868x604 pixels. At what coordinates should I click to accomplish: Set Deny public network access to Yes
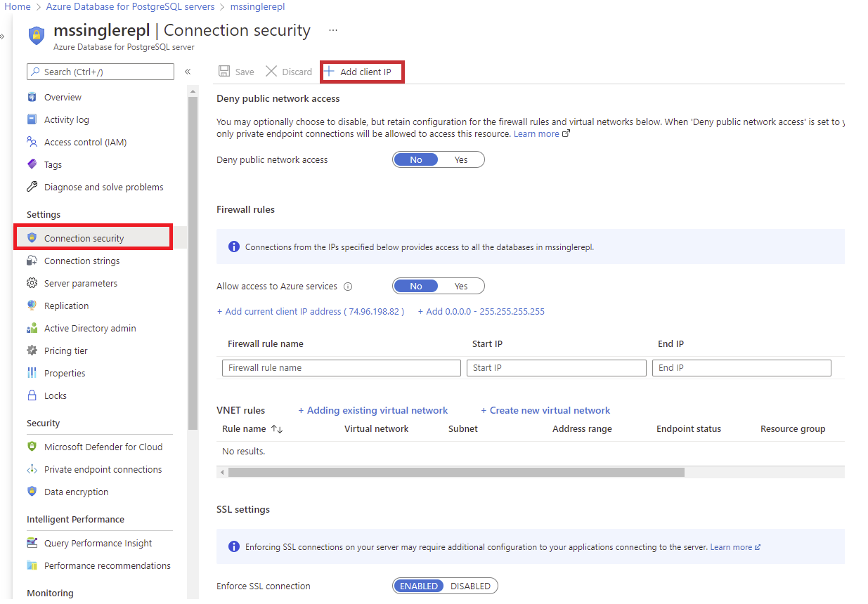pos(461,159)
